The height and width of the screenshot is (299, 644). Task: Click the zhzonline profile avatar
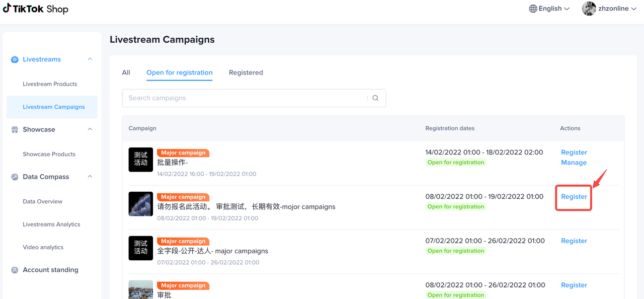tap(589, 9)
